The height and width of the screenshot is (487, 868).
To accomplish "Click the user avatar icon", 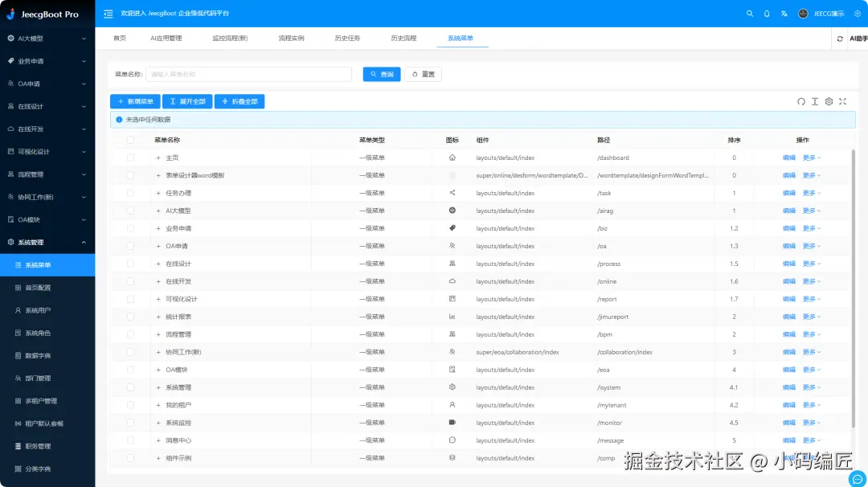I will [803, 14].
